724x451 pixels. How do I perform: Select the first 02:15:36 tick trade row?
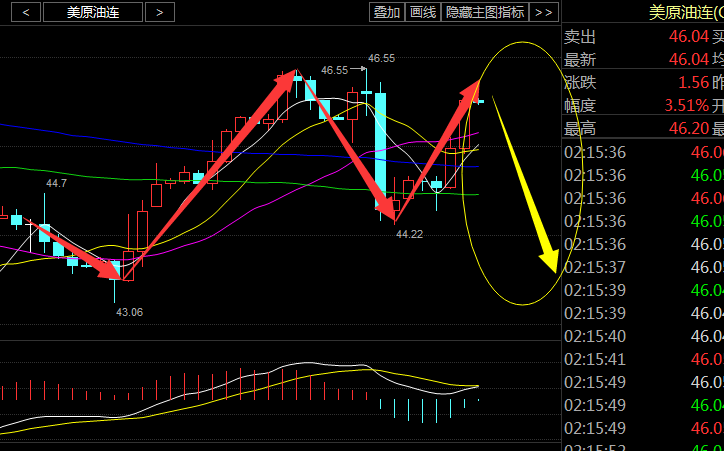point(642,152)
